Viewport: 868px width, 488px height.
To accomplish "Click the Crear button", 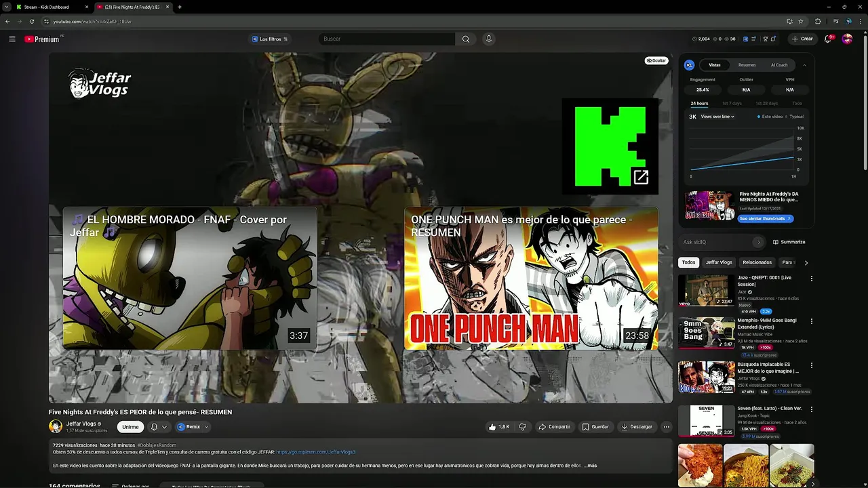I will pos(802,39).
